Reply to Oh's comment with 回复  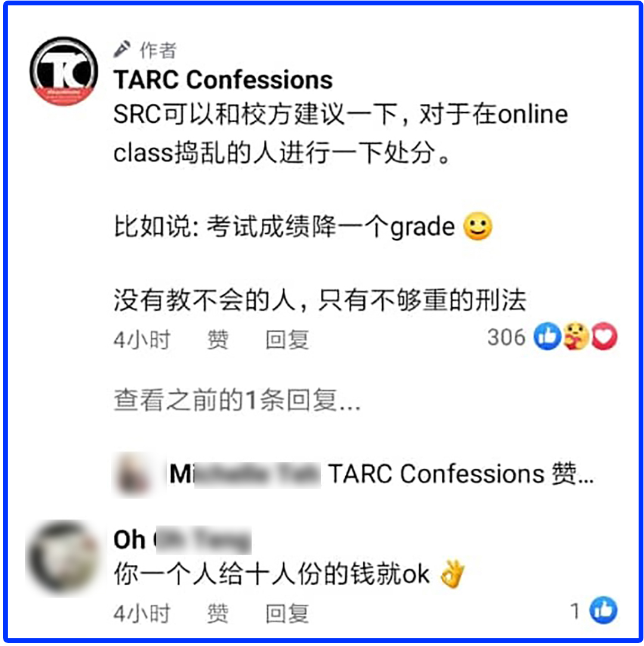(x=287, y=613)
